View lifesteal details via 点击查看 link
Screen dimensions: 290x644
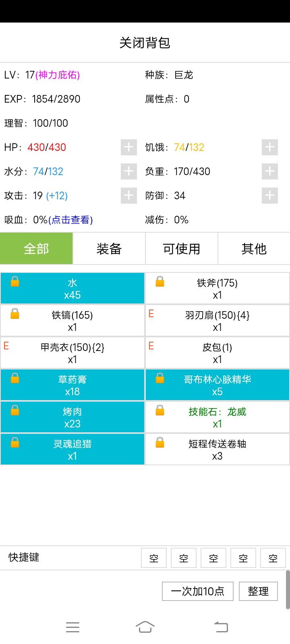pyautogui.click(x=70, y=220)
